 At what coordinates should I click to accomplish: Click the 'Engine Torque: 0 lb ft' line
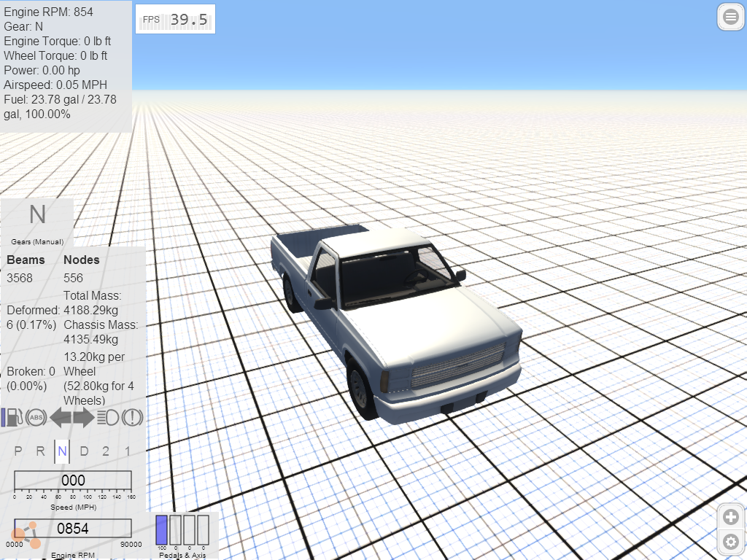(x=57, y=42)
